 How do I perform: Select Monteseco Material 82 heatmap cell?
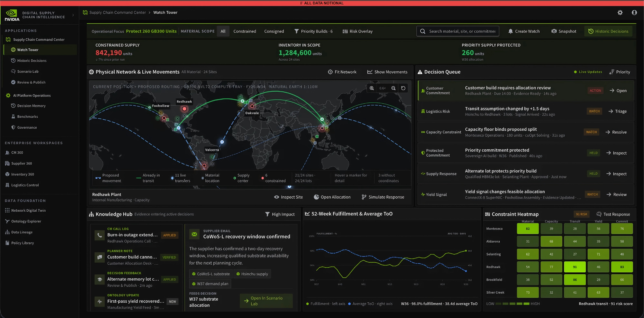[x=528, y=229]
